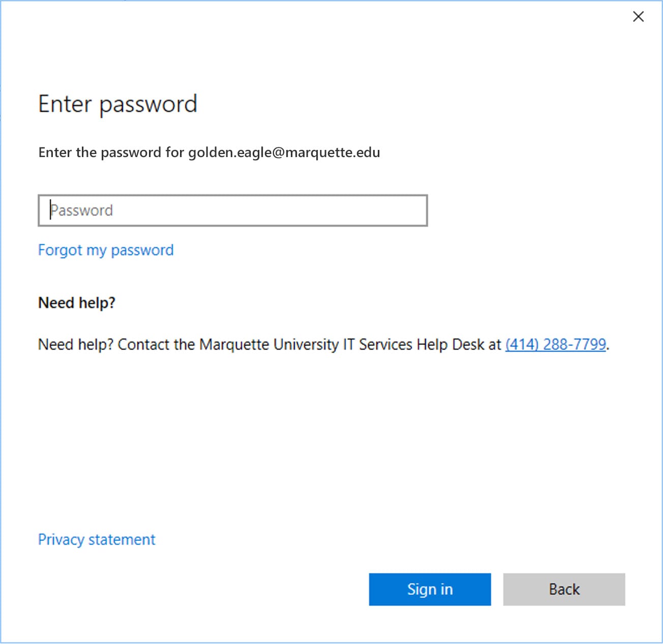Screen dimensions: 663x644
Task: Submit the password with Sign in
Action: point(430,589)
